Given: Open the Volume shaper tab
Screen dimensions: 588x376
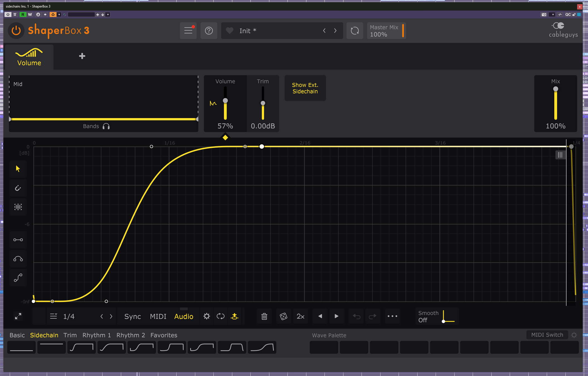Looking at the screenshot, I should coord(29,57).
